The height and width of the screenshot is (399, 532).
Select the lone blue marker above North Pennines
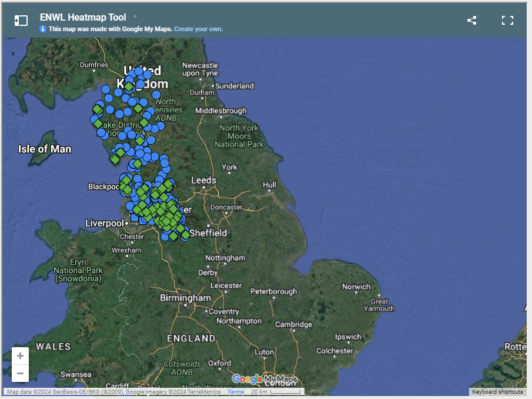pos(156,94)
